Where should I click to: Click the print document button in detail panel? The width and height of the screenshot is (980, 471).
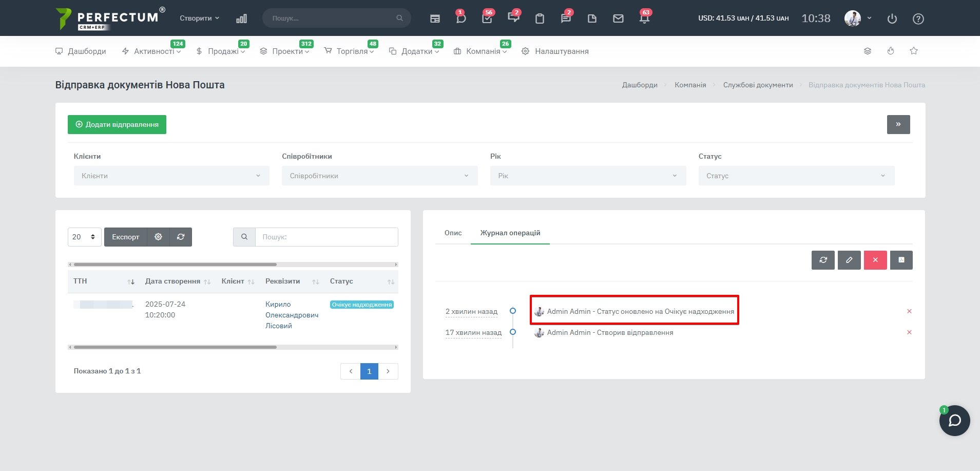901,260
